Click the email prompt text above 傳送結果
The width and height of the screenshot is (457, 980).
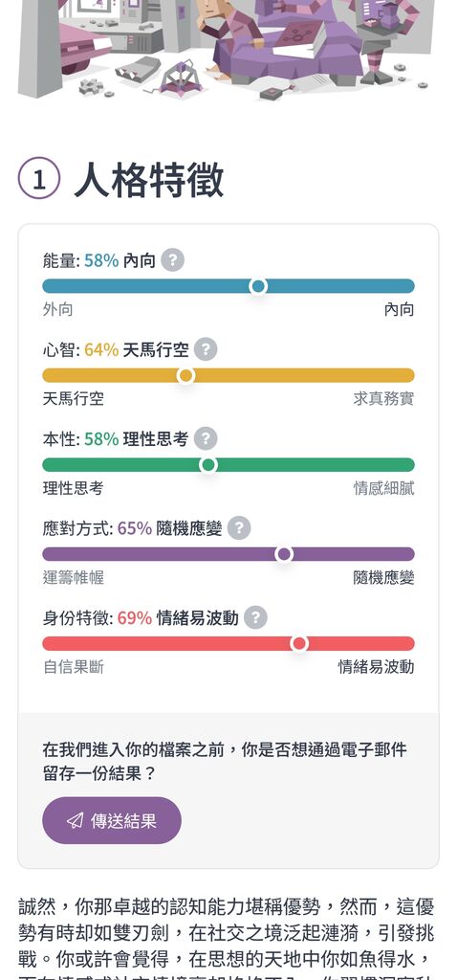(x=225, y=761)
